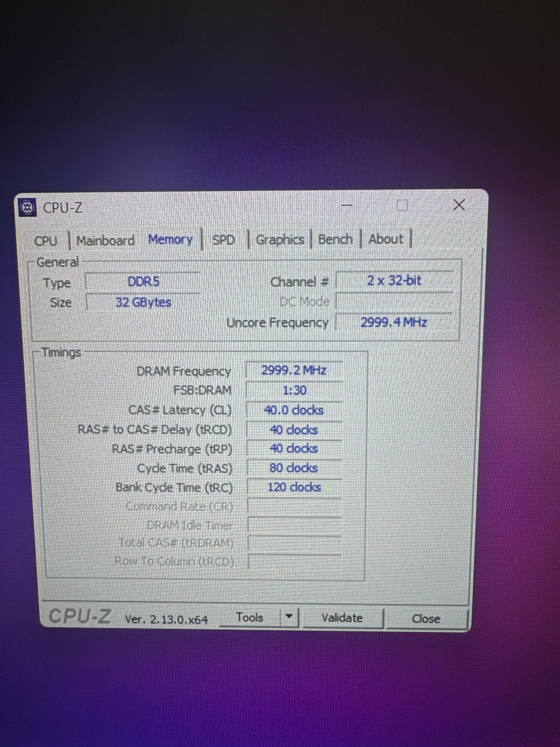Image resolution: width=560 pixels, height=747 pixels.
Task: Click the Tools button
Action: coord(249,618)
